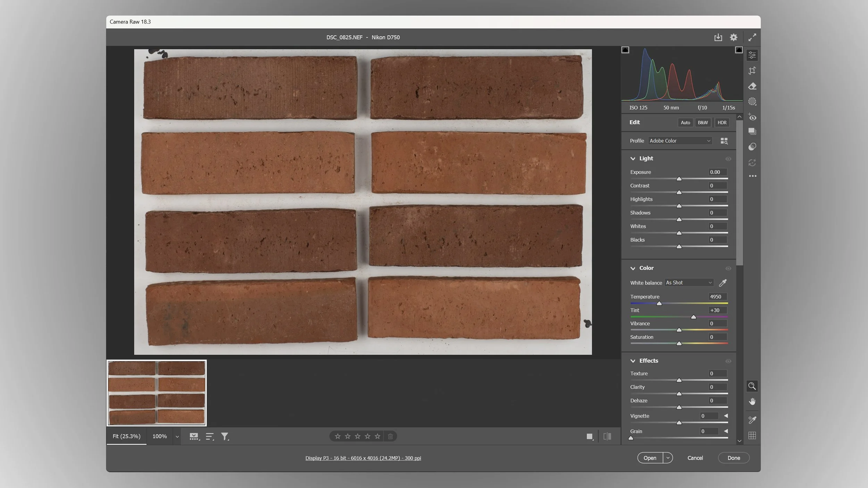Image resolution: width=868 pixels, height=488 pixels.
Task: Pick the white balance eyedropper tool
Action: (723, 283)
